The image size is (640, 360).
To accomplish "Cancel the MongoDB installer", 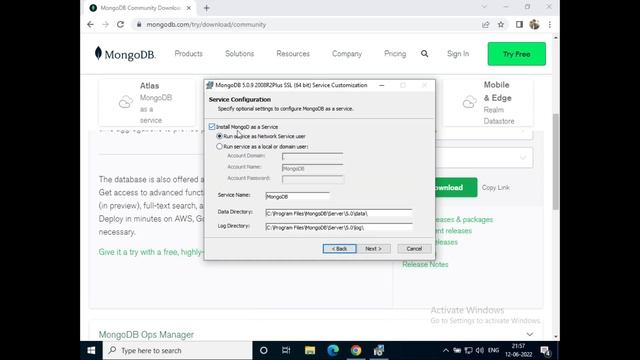I will tap(414, 249).
